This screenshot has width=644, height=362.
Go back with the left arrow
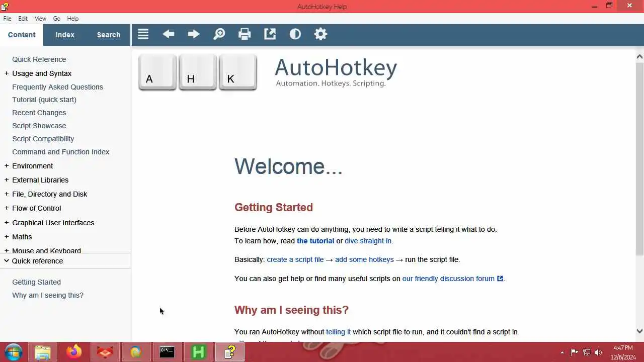pyautogui.click(x=169, y=34)
